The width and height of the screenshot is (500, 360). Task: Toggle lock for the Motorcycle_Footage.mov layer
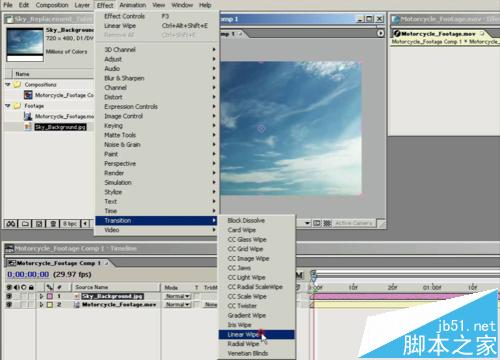[x=31, y=305]
